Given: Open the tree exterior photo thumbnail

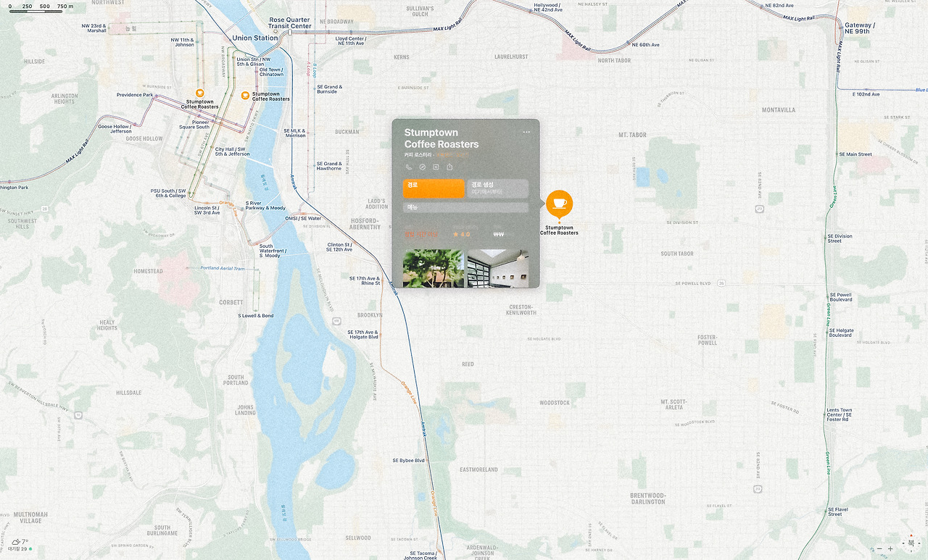Looking at the screenshot, I should tap(434, 268).
